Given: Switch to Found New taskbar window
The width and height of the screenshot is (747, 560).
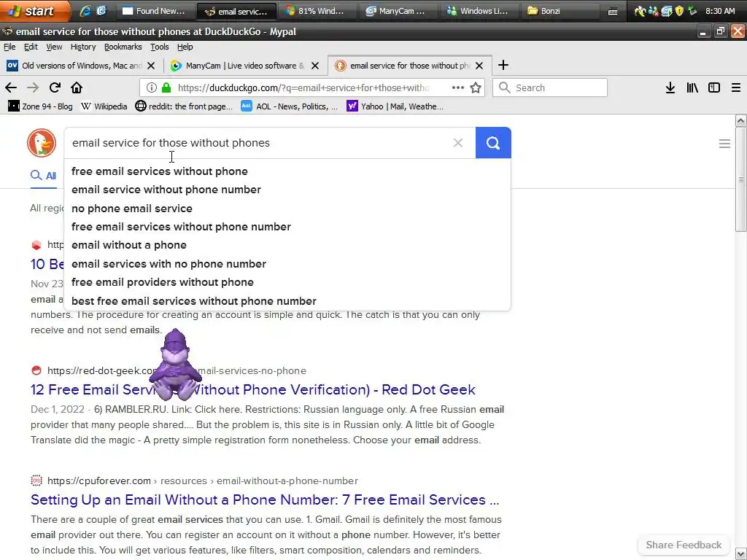Looking at the screenshot, I should coord(155,11).
